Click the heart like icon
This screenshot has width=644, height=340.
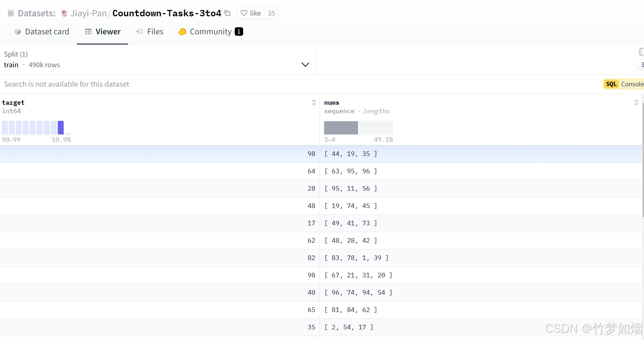pyautogui.click(x=244, y=13)
